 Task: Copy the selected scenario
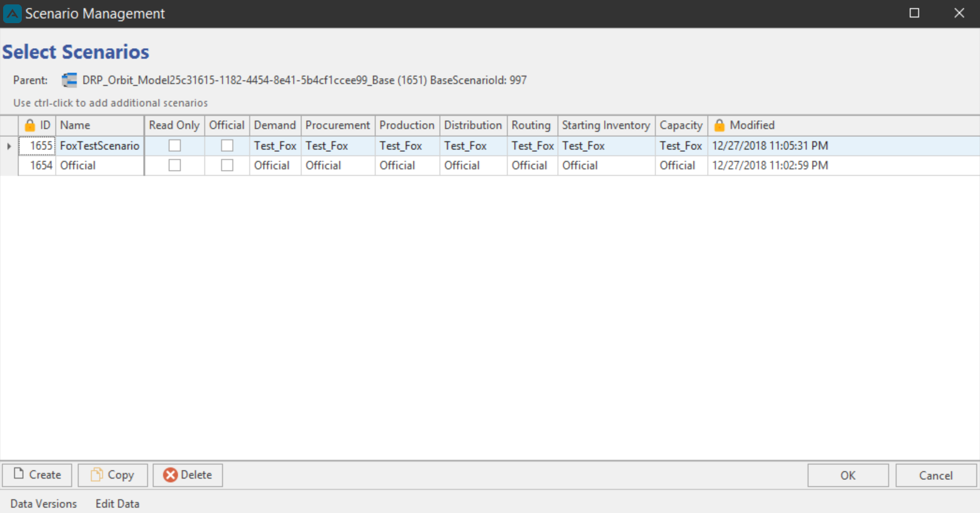tap(112, 475)
